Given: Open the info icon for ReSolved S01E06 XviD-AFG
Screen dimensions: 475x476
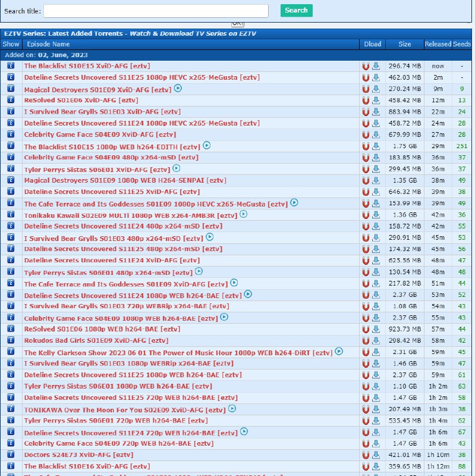Looking at the screenshot, I should [11, 100].
